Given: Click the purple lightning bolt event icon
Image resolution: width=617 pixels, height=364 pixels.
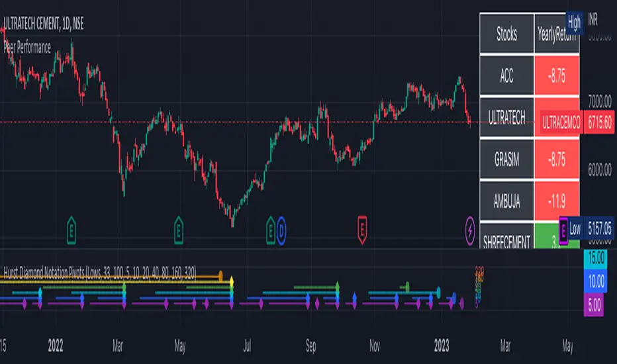Looking at the screenshot, I should [470, 230].
